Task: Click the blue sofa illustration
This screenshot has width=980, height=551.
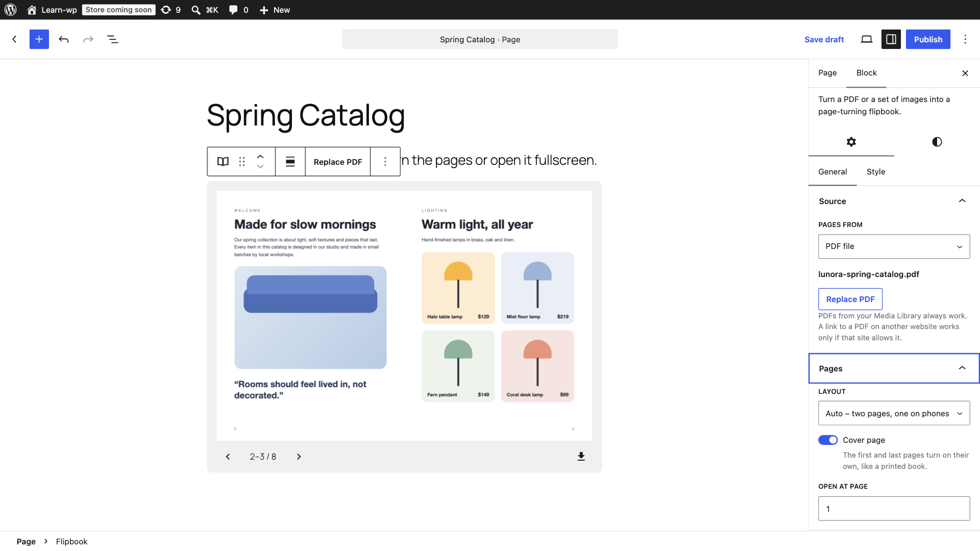Action: pyautogui.click(x=310, y=317)
